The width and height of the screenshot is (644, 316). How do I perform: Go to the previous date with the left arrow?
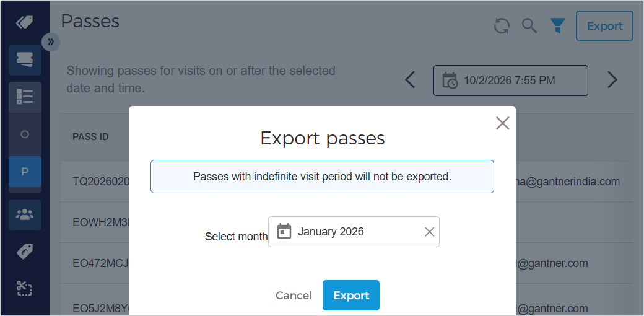pyautogui.click(x=410, y=80)
